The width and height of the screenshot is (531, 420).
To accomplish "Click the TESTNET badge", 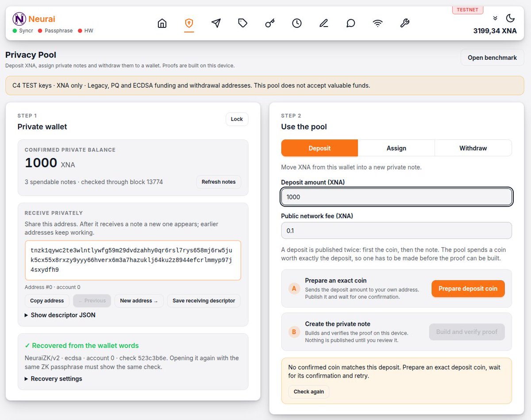I will point(468,9).
